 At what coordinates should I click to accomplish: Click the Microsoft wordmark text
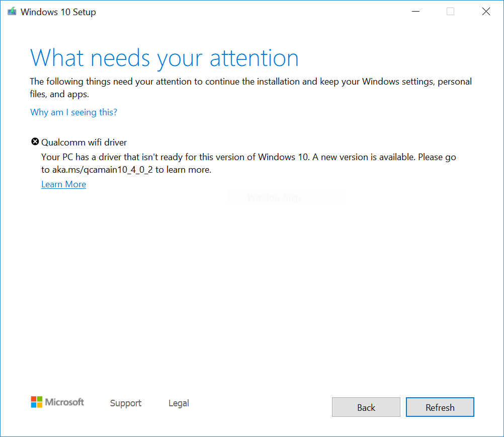pyautogui.click(x=64, y=402)
